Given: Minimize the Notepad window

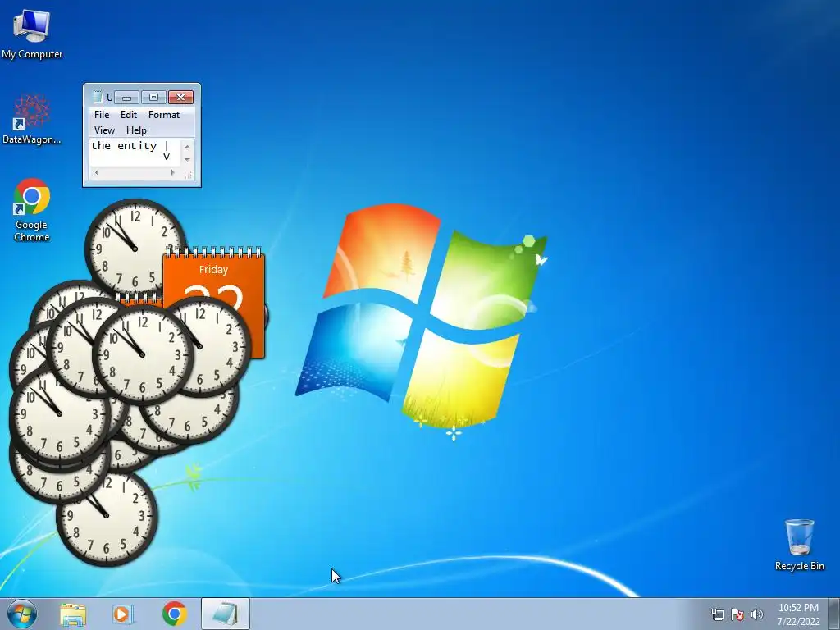Looking at the screenshot, I should pos(127,97).
